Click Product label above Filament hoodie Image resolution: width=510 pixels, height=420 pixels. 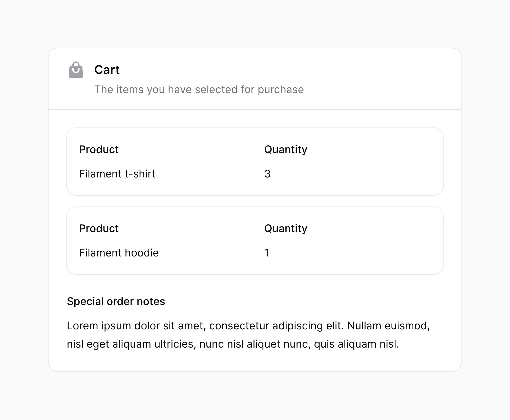click(x=99, y=228)
